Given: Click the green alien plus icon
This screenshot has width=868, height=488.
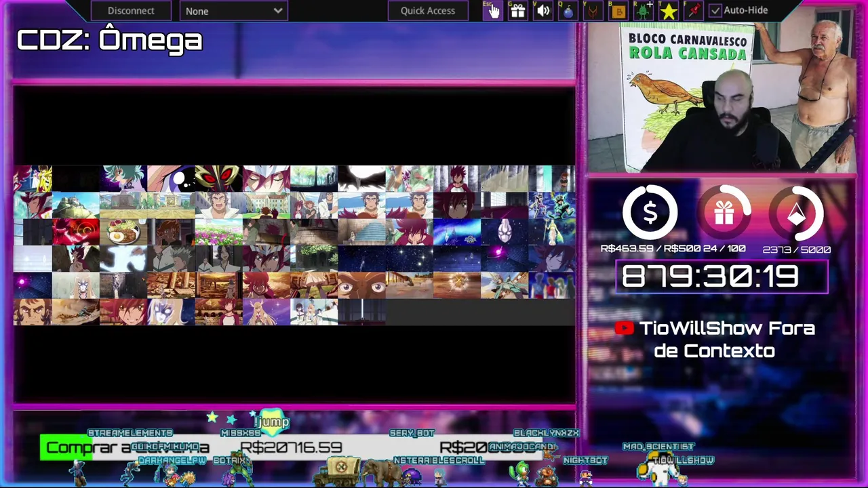Looking at the screenshot, I should click(x=643, y=10).
